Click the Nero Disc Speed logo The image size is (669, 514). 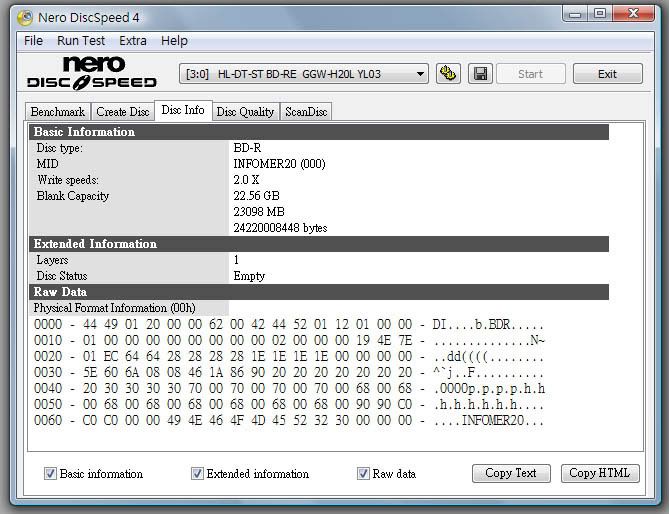92,73
